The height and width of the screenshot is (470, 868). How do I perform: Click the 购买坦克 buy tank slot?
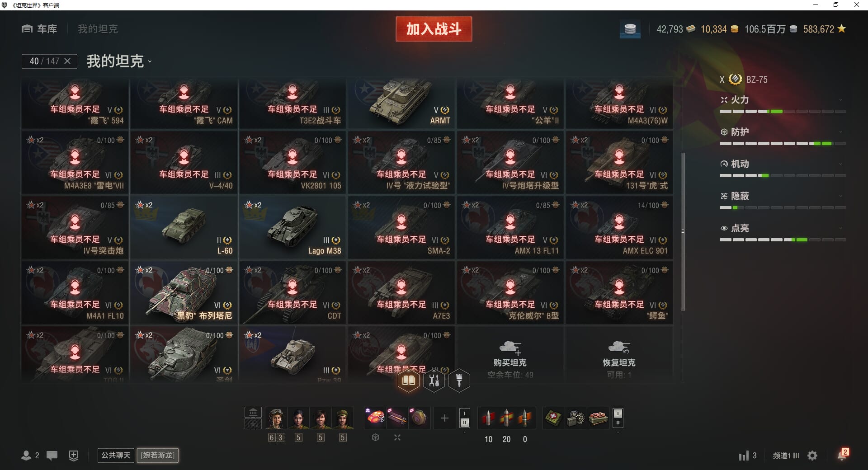[510, 358]
